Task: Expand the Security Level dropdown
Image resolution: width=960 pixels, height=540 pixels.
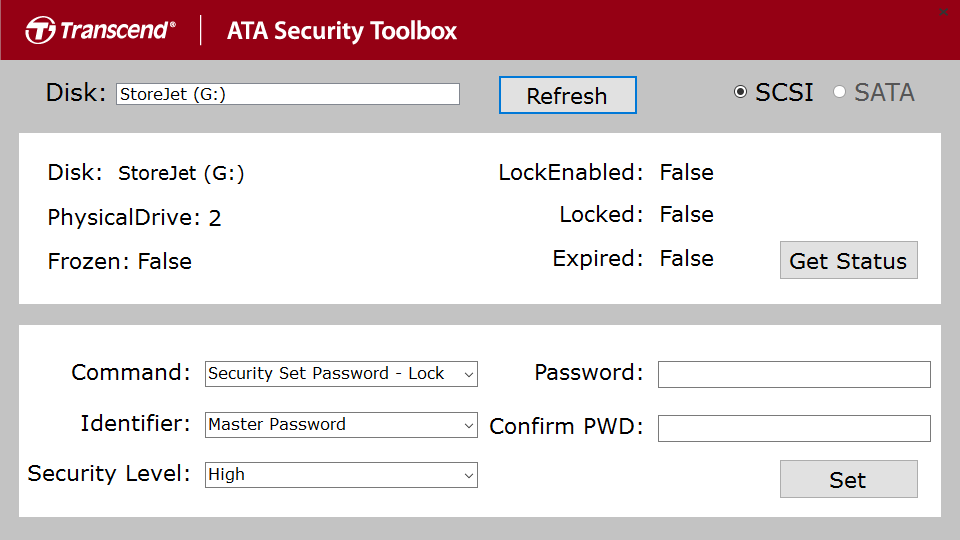Action: (x=341, y=474)
